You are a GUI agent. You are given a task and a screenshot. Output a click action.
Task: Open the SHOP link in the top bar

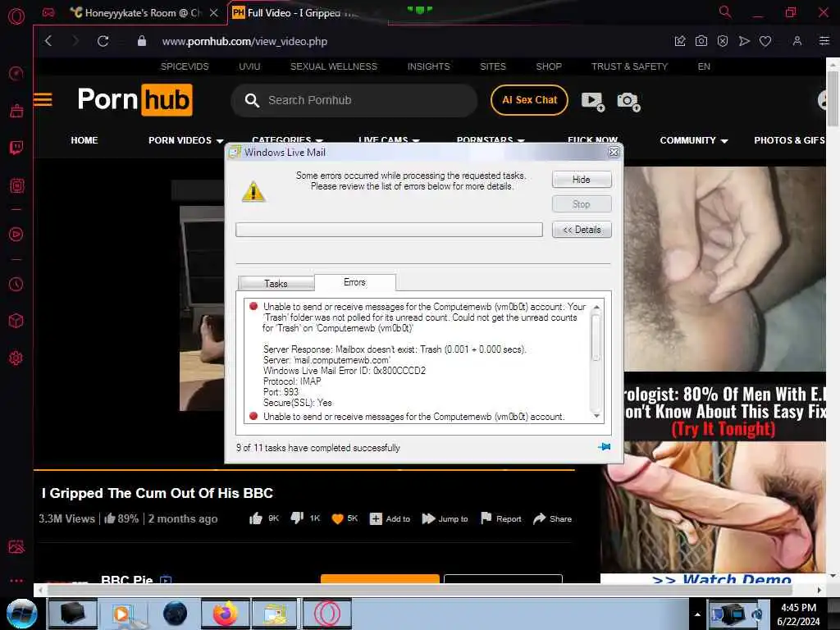coord(549,66)
